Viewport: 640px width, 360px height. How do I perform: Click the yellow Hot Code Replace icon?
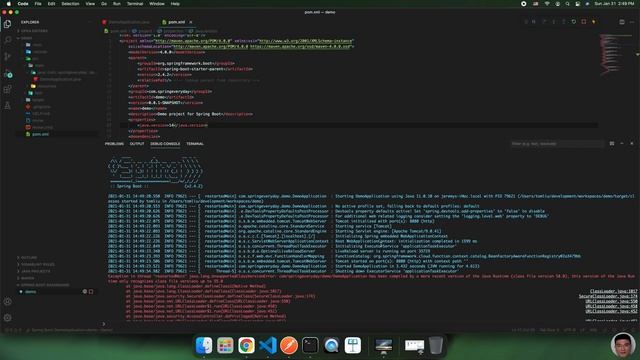tap(594, 22)
